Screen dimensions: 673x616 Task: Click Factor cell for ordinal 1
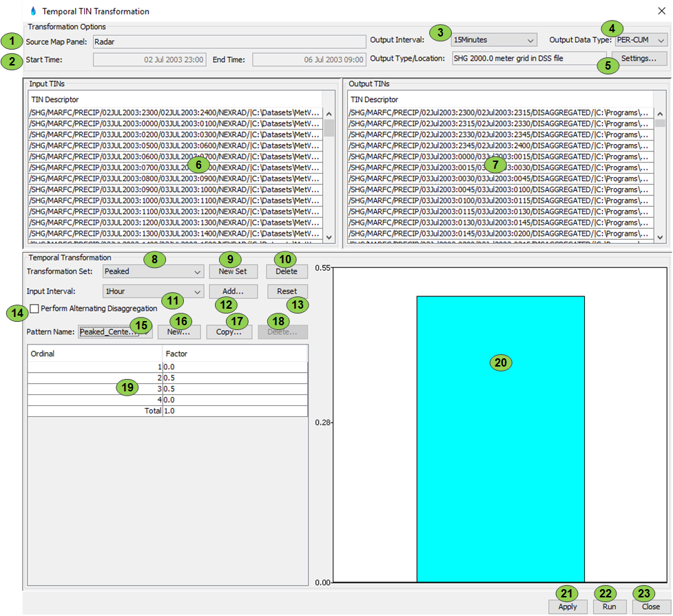pos(235,367)
